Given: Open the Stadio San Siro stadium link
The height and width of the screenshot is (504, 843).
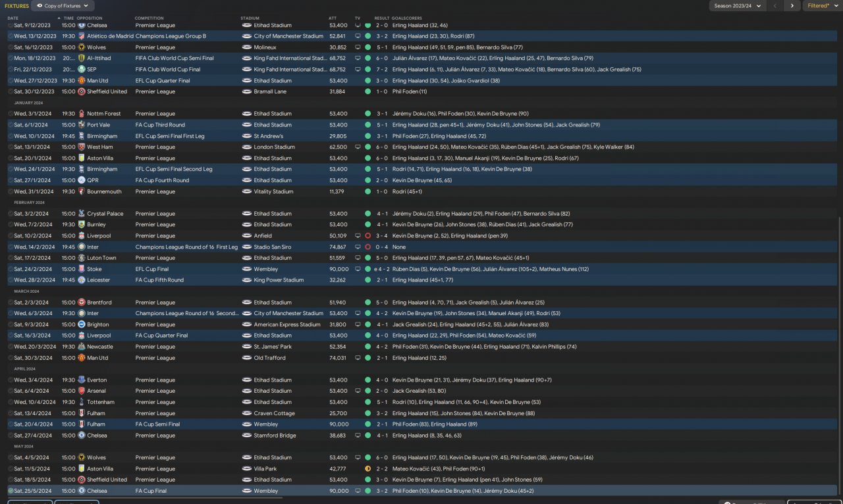Looking at the screenshot, I should [x=273, y=247].
